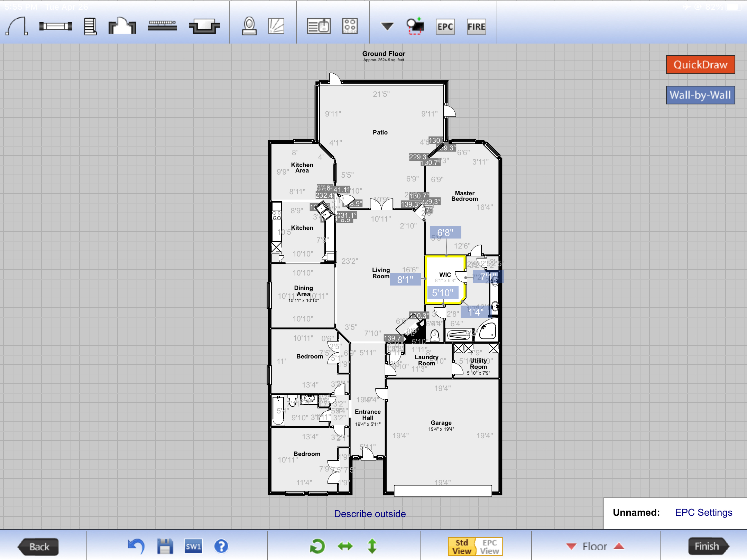Go down one floor with red arrow
Image resolution: width=747 pixels, height=560 pixels.
coord(571,547)
